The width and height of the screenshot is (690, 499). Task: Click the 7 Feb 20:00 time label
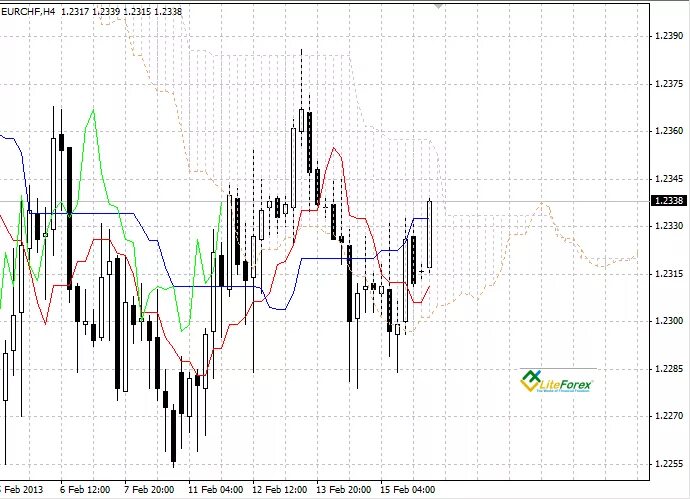point(149,489)
